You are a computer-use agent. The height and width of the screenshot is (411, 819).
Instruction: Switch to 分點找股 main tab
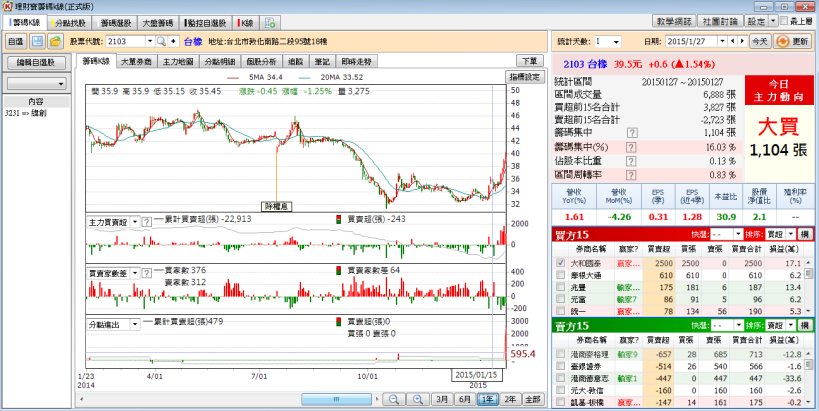tap(71, 22)
